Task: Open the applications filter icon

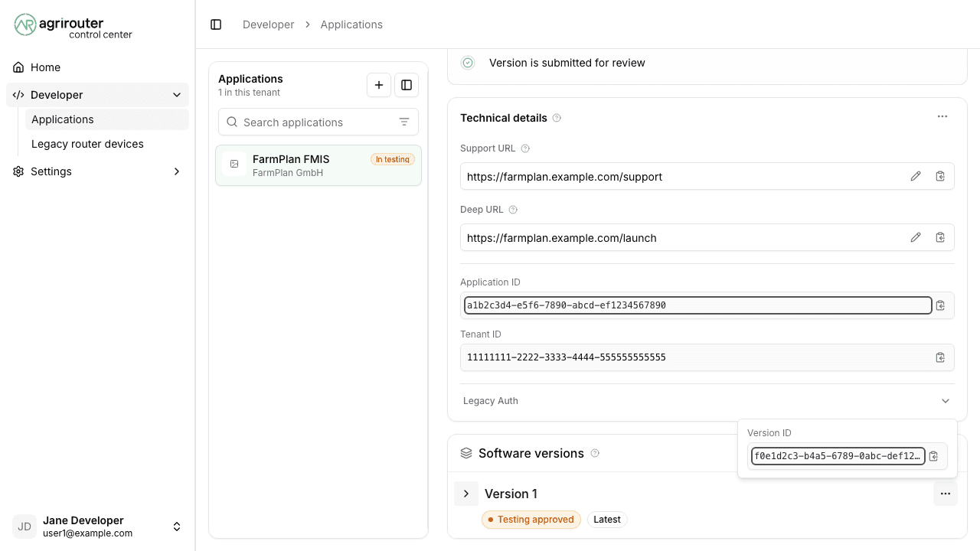Action: click(404, 122)
